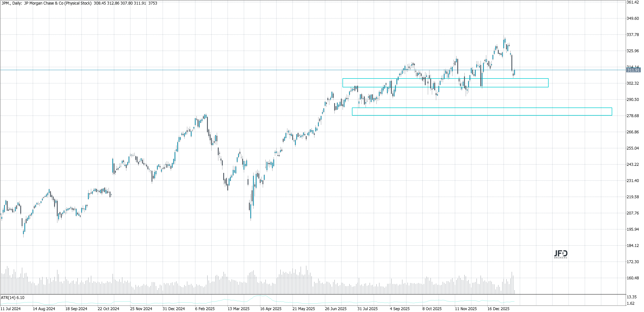644x312 pixels.
Task: Click the 4 Sep 2025 date label
Action: 399,309
